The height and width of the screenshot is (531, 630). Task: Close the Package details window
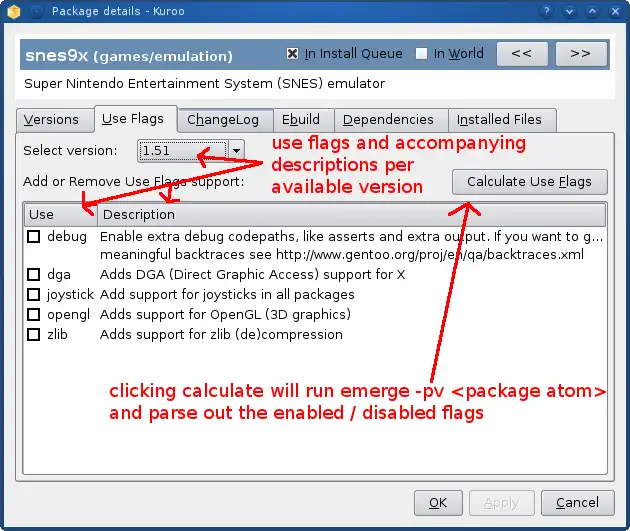pyautogui.click(x=615, y=11)
